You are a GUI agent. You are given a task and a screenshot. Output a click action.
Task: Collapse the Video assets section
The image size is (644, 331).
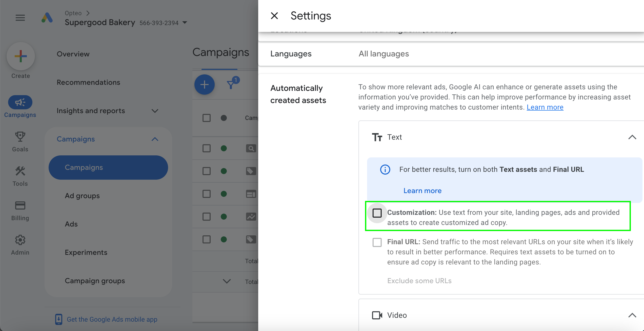tap(632, 315)
